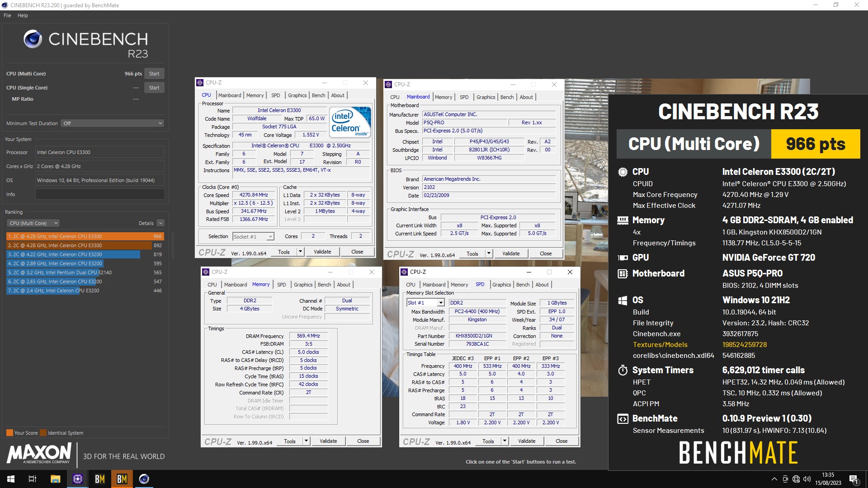Show hidden system tray icons
Viewport: 868px width, 488px height.
tap(774, 479)
